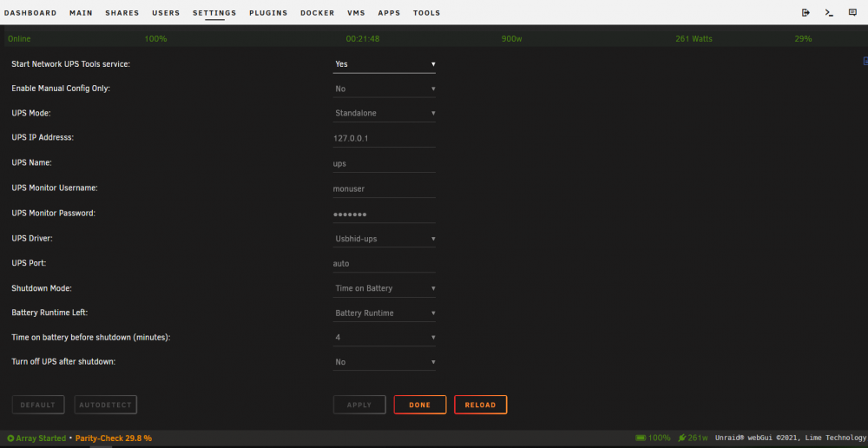Image resolution: width=868 pixels, height=448 pixels.
Task: Click the UPS Monitor Password field
Action: coord(385,214)
